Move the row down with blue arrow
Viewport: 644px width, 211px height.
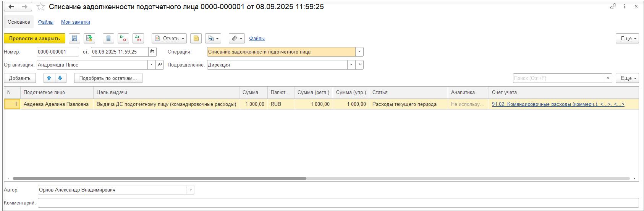pos(60,78)
